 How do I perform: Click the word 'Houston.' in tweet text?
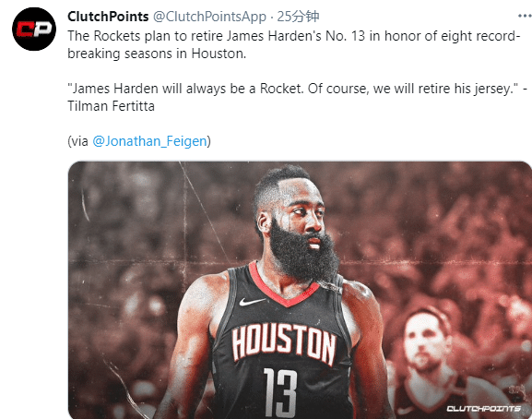[x=219, y=54]
